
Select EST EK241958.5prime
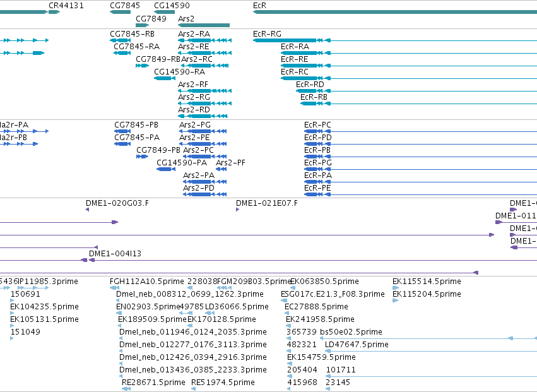tap(320, 319)
